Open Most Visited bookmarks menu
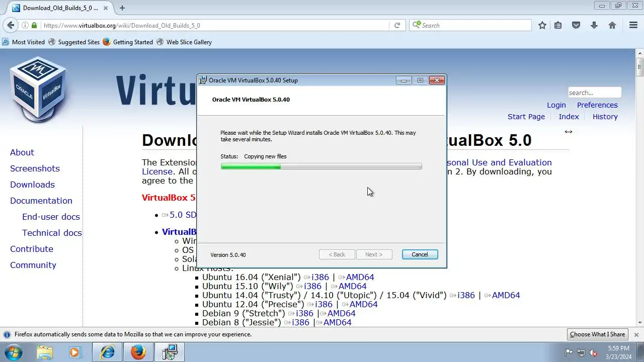Viewport: 644px width, 362px height. coord(24,42)
